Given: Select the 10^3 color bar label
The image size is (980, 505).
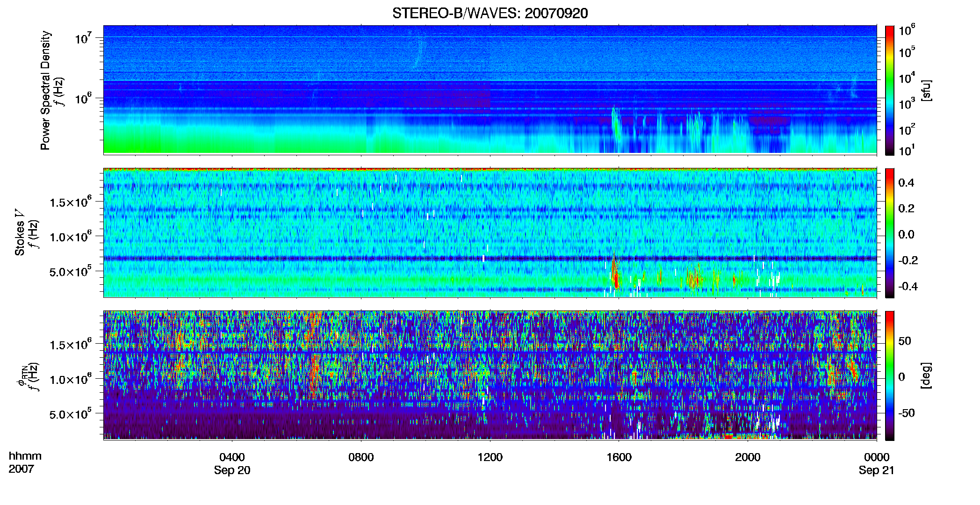Looking at the screenshot, I should (907, 103).
